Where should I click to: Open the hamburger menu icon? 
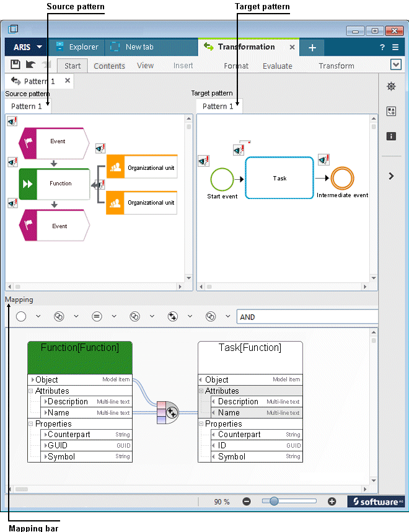(x=395, y=47)
